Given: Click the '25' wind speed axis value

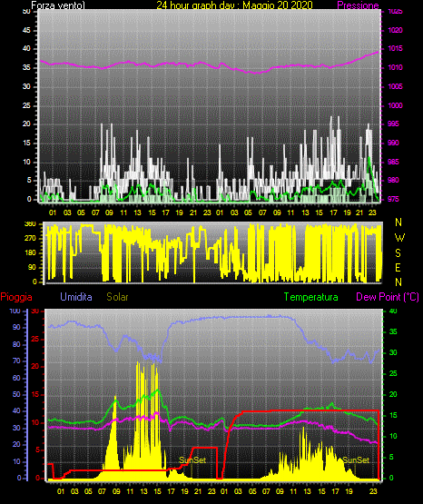Looking at the screenshot, I should [26, 105].
